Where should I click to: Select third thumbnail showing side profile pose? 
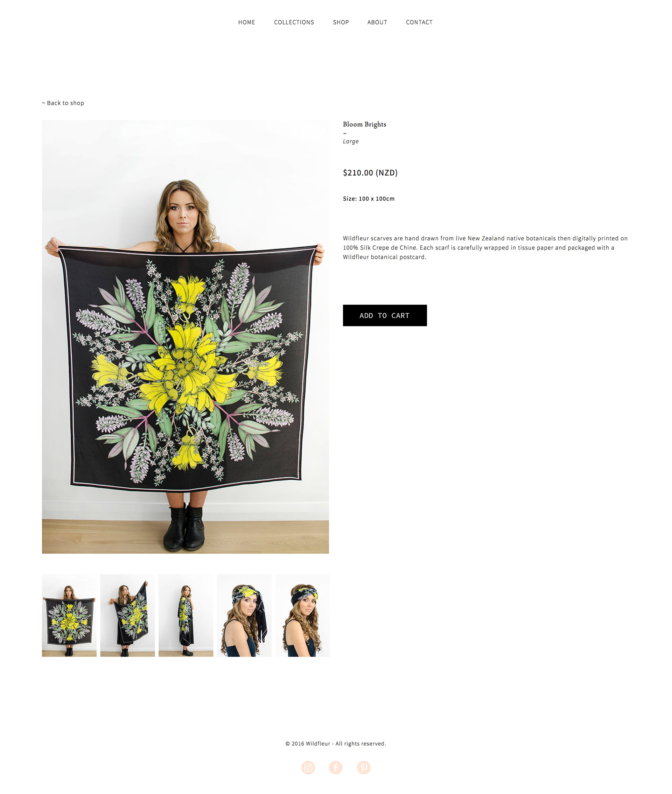pos(186,616)
